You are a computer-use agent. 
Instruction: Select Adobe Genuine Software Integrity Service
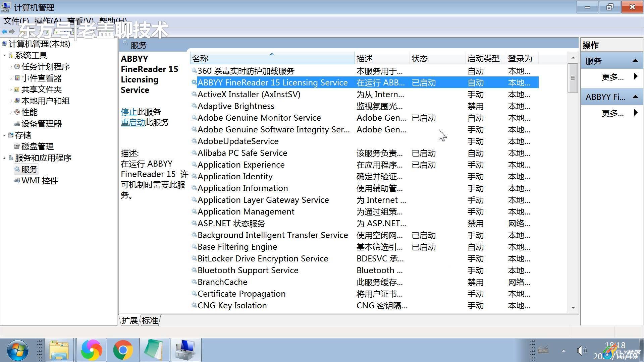pyautogui.click(x=364, y=129)
